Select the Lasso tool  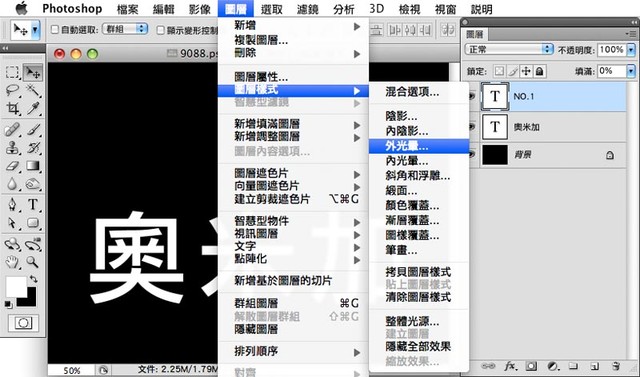coord(12,90)
